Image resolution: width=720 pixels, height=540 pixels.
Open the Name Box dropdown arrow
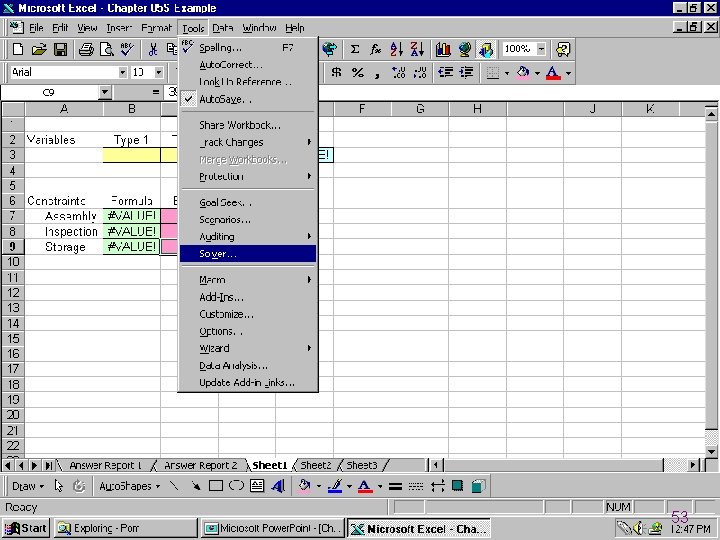pos(105,92)
